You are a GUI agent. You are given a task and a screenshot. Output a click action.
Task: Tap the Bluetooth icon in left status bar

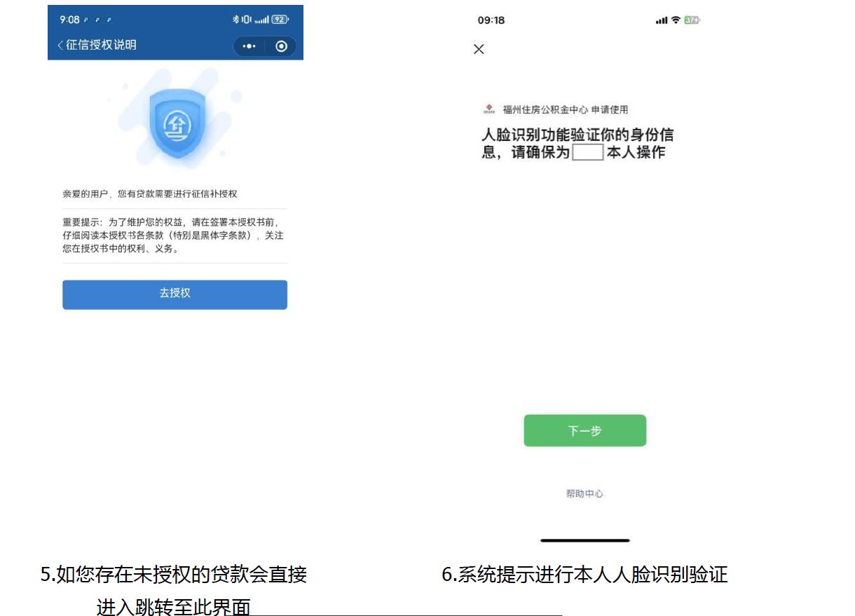tap(236, 20)
